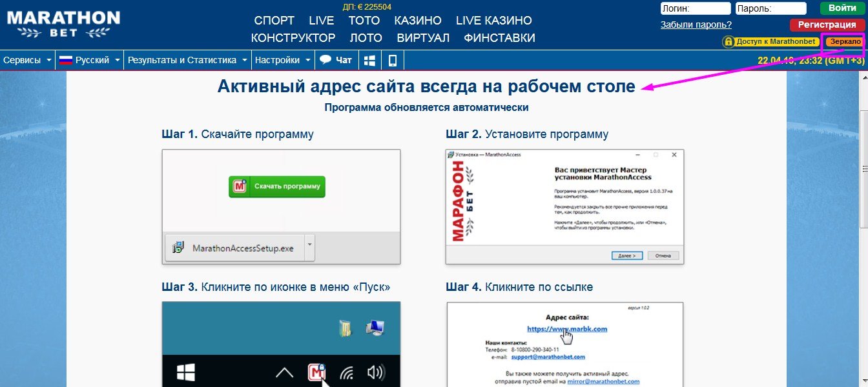868x387 pixels.
Task: Expand the Сервисы dropdown
Action: point(27,60)
